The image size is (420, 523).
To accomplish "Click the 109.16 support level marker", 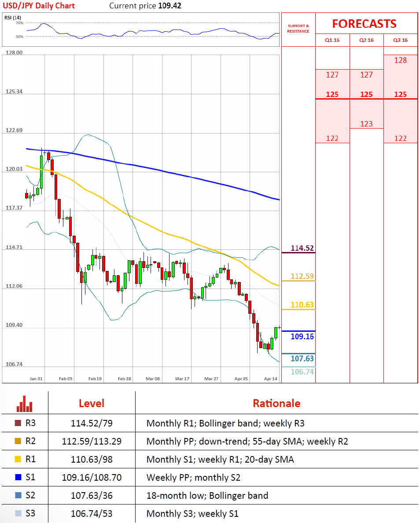I will (x=302, y=336).
